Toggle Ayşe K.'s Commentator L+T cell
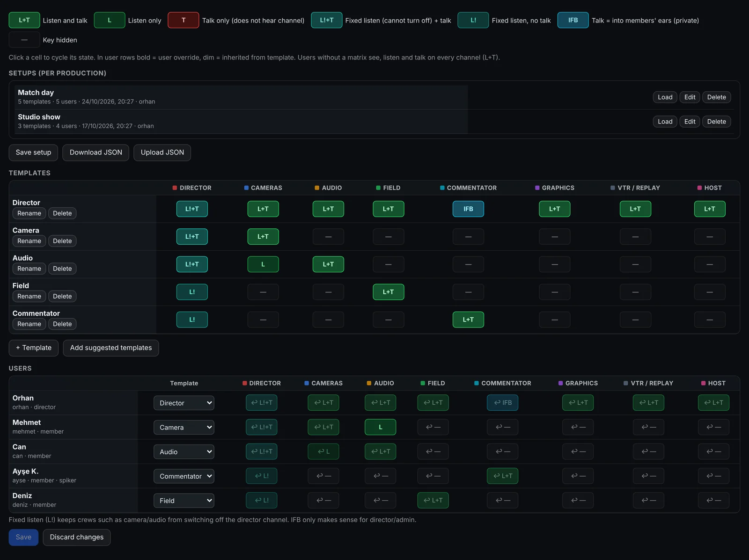 (x=503, y=476)
